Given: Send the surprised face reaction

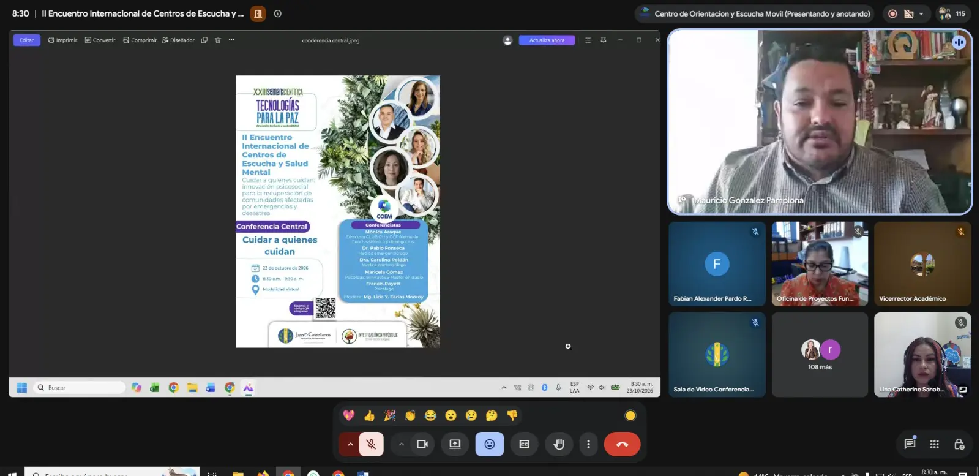Looking at the screenshot, I should 451,415.
